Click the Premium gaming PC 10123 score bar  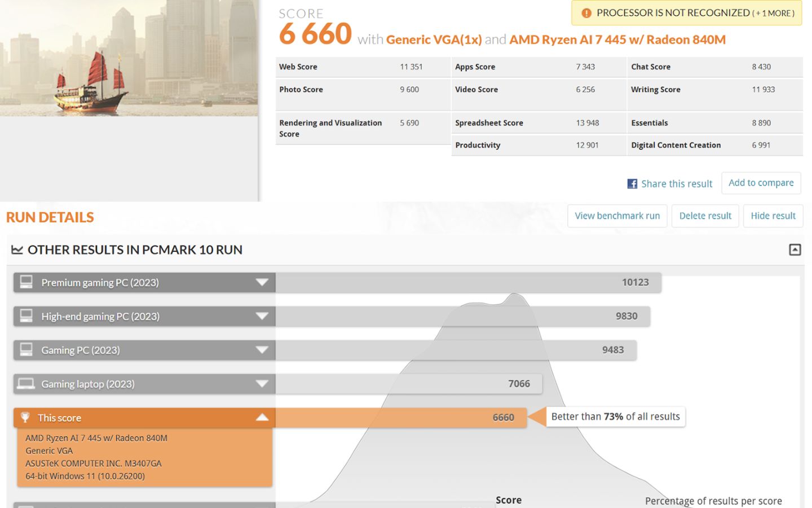tap(468, 282)
